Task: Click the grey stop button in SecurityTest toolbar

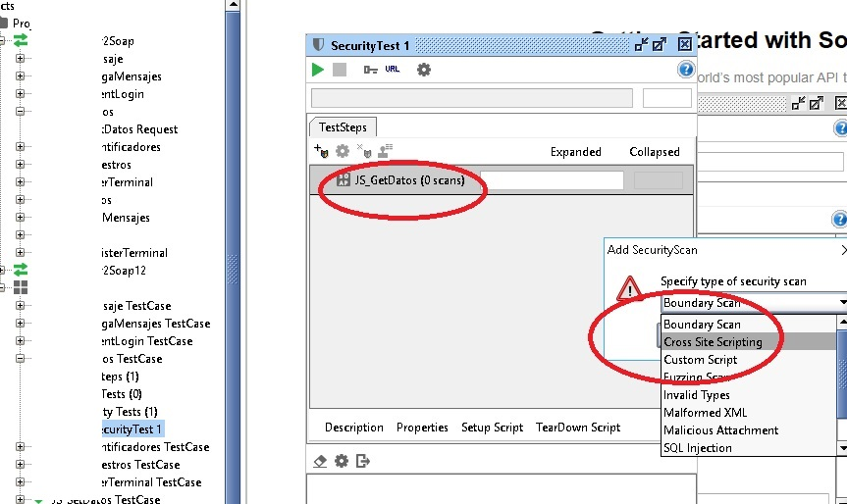Action: (340, 70)
